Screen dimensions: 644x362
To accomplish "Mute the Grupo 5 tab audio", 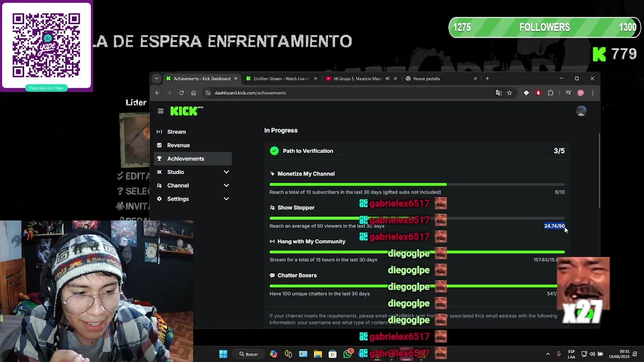I will (387, 78).
